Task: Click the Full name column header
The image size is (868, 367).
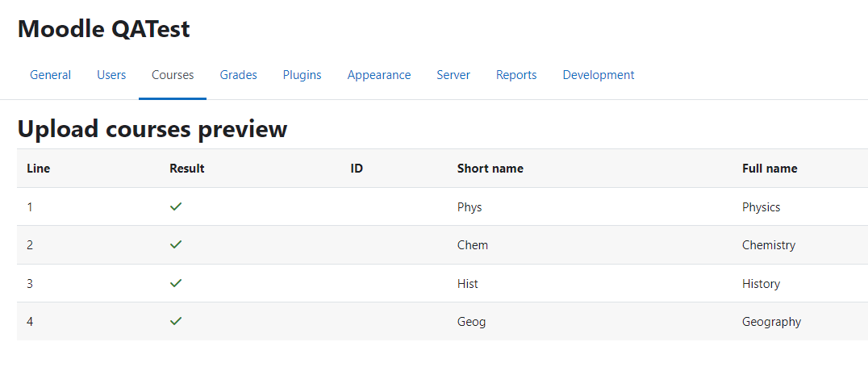Action: pos(770,169)
